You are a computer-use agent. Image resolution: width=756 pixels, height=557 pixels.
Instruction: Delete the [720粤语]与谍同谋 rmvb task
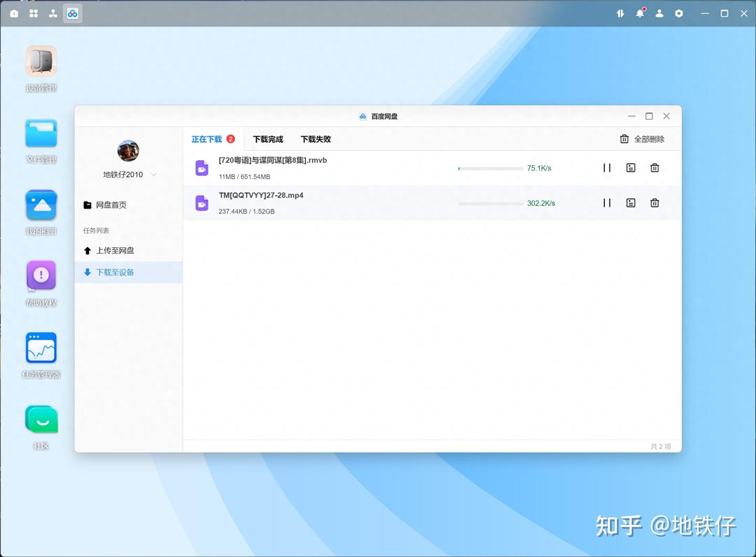655,168
